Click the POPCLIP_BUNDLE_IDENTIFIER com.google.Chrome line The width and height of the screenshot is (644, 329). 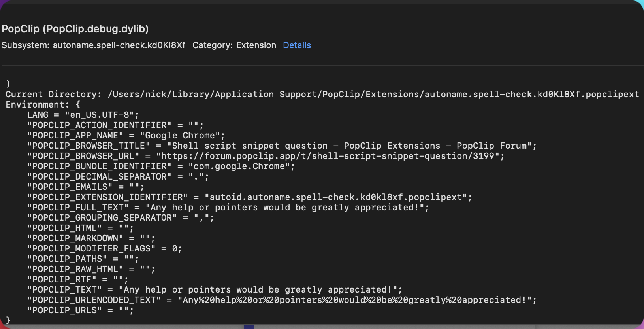pos(161,166)
